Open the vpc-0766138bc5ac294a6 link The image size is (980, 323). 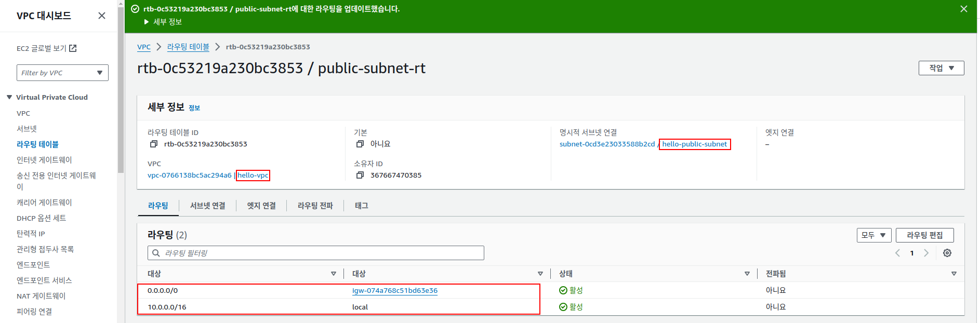[189, 175]
